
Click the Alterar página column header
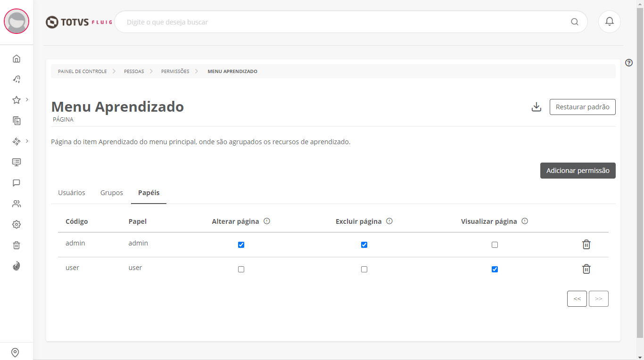pos(236,221)
